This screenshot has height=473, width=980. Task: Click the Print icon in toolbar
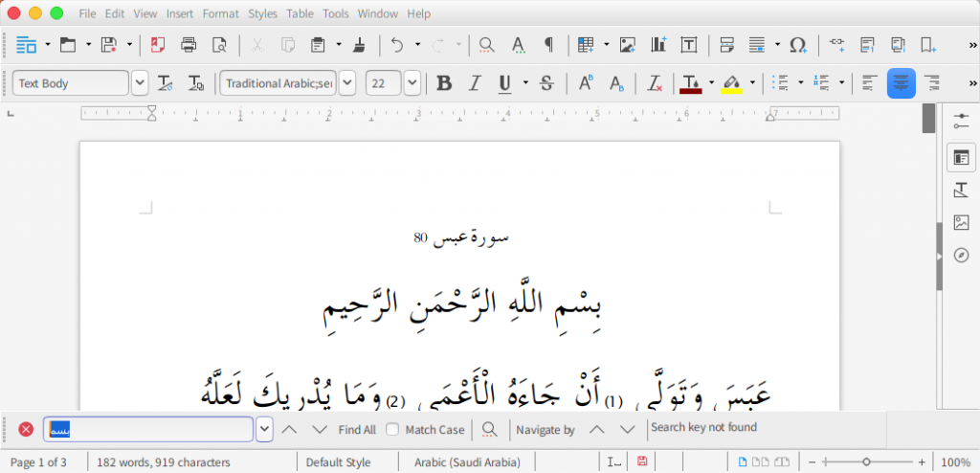click(189, 44)
